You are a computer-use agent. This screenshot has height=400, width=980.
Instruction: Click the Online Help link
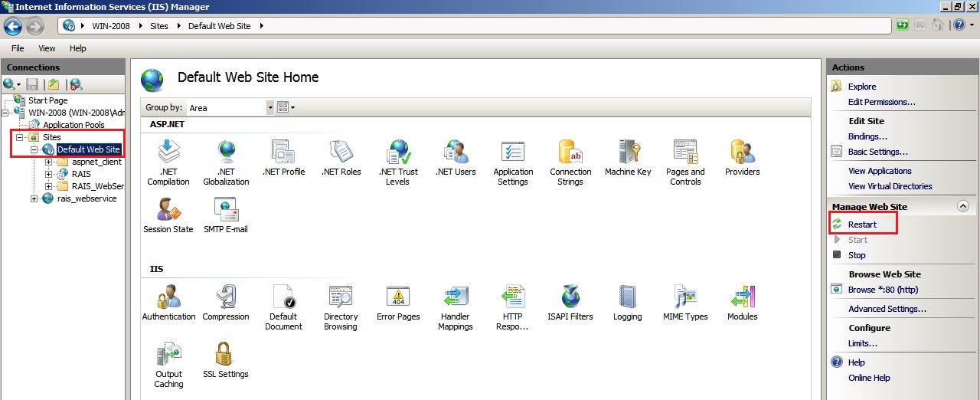point(869,378)
